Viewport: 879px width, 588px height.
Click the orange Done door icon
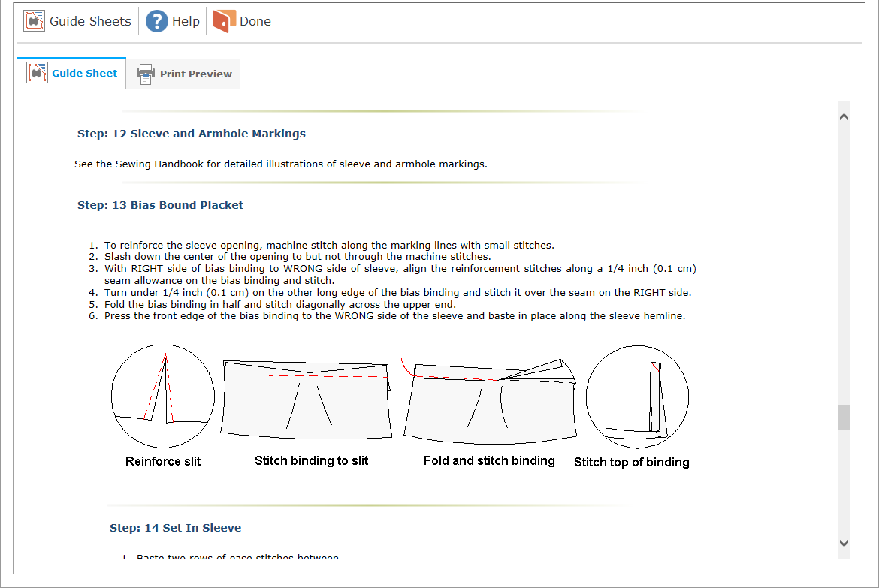pos(224,21)
